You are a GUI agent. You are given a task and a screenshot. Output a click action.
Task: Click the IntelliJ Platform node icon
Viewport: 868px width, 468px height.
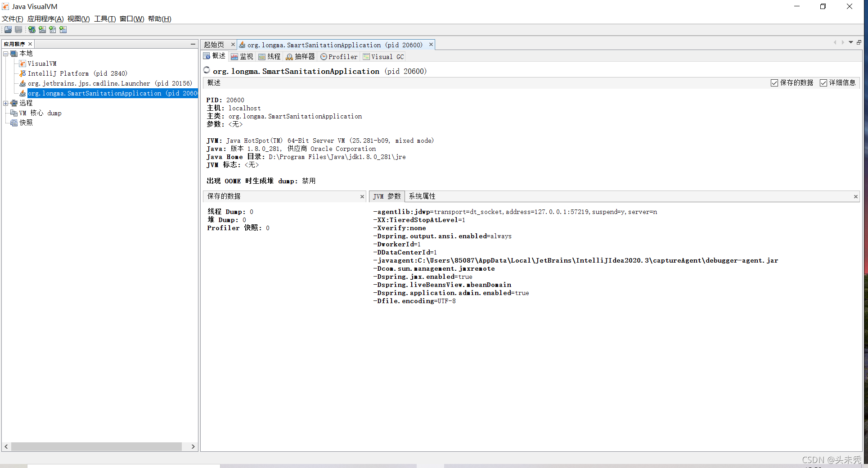click(x=22, y=73)
